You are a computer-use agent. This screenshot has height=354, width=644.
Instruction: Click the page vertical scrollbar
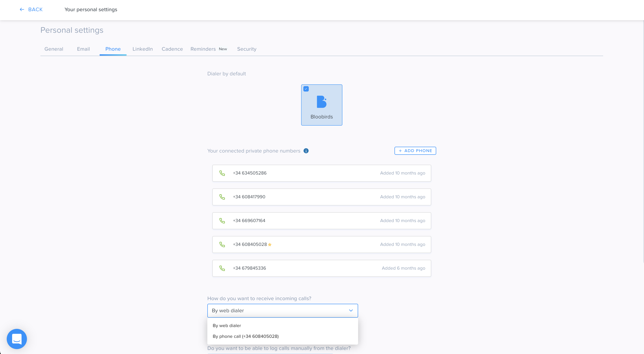(x=643, y=142)
